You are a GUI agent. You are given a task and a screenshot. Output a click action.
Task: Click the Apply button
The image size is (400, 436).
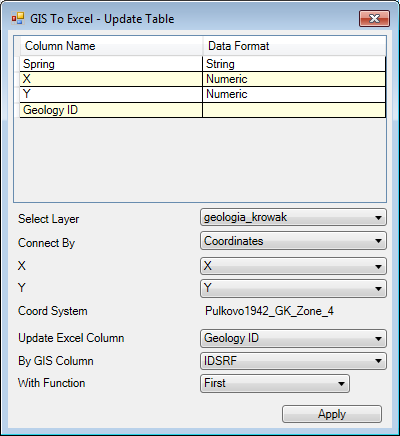(x=332, y=414)
